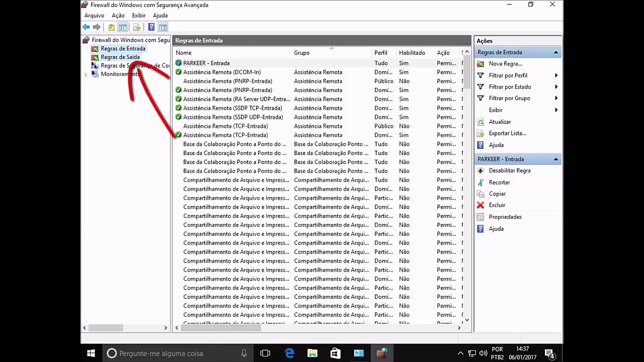The height and width of the screenshot is (362, 644).
Task: Select Regras de Saída in the tree
Action: 120,57
